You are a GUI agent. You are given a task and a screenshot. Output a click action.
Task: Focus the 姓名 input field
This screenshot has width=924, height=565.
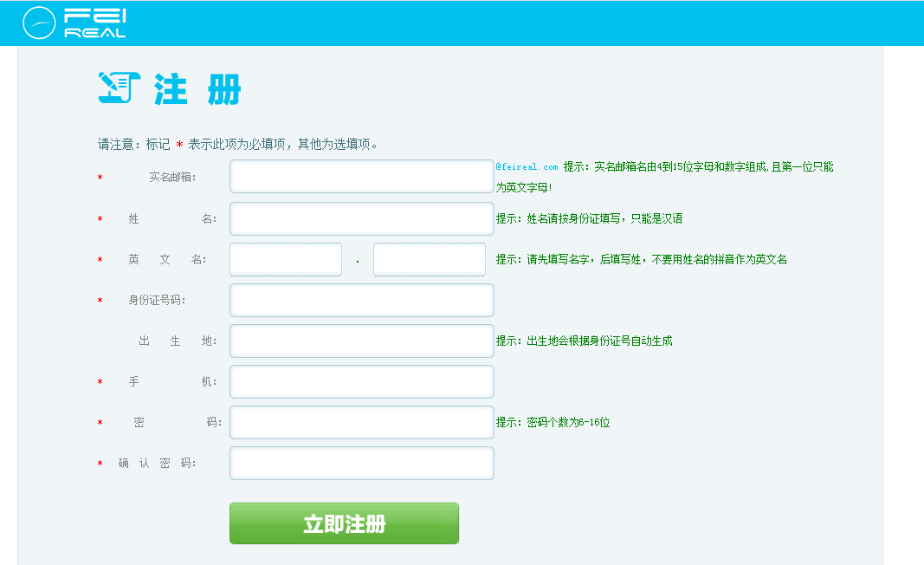tap(362, 218)
